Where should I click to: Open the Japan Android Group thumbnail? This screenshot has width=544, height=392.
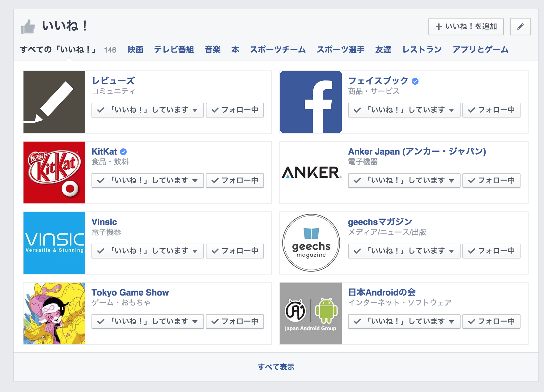311,313
